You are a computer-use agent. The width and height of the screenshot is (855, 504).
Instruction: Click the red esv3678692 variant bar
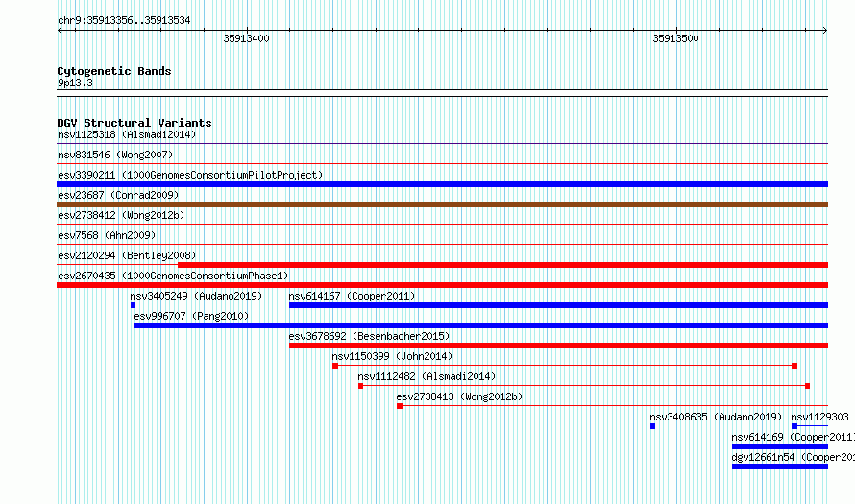pos(558,346)
